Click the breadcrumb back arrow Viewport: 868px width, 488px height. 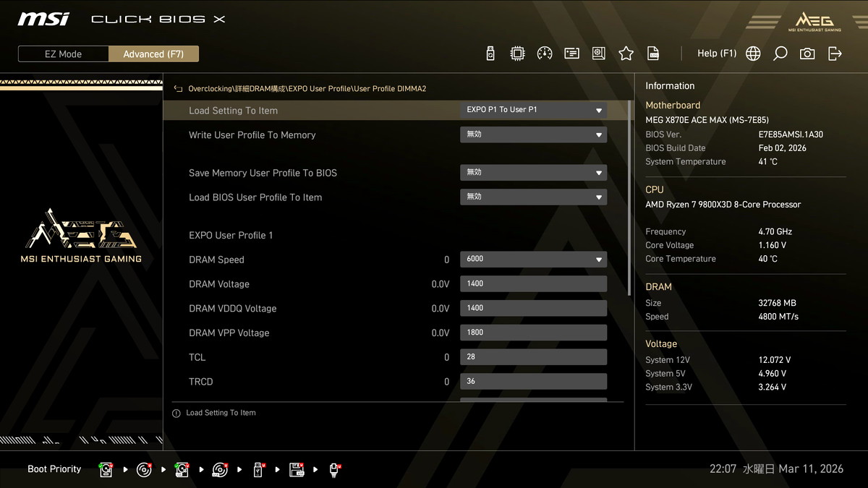point(178,89)
